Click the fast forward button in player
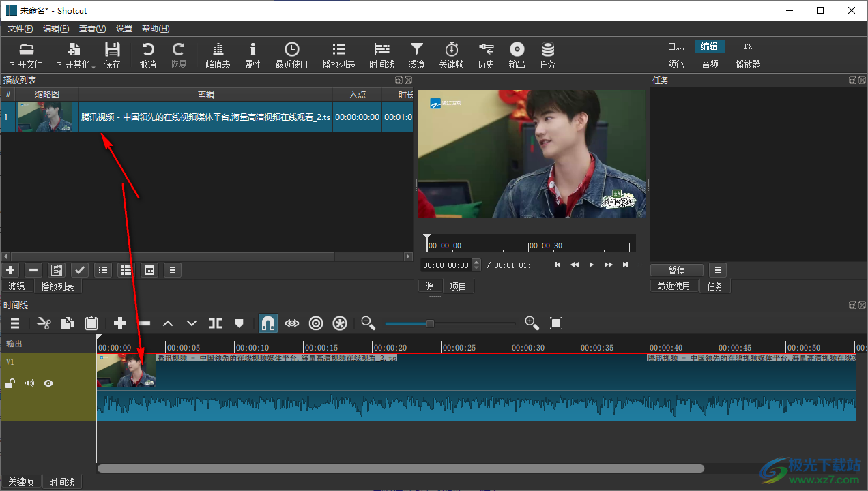Viewport: 868px width, 491px height. click(x=609, y=265)
